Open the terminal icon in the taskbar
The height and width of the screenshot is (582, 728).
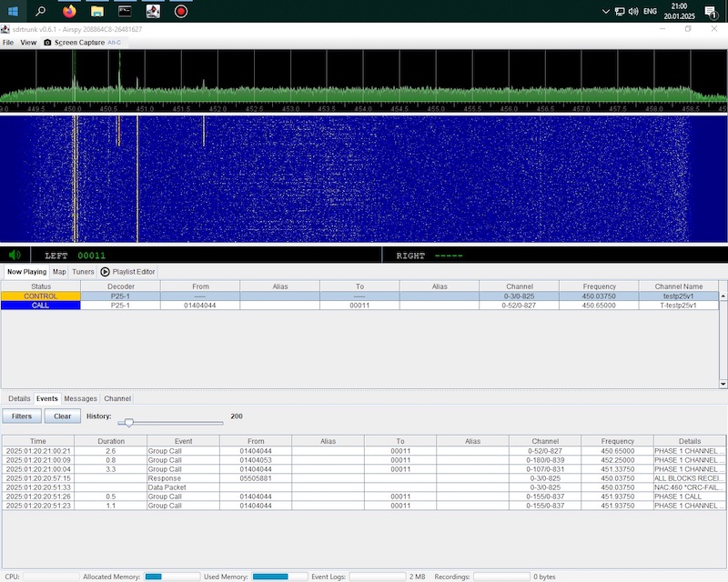125,12
